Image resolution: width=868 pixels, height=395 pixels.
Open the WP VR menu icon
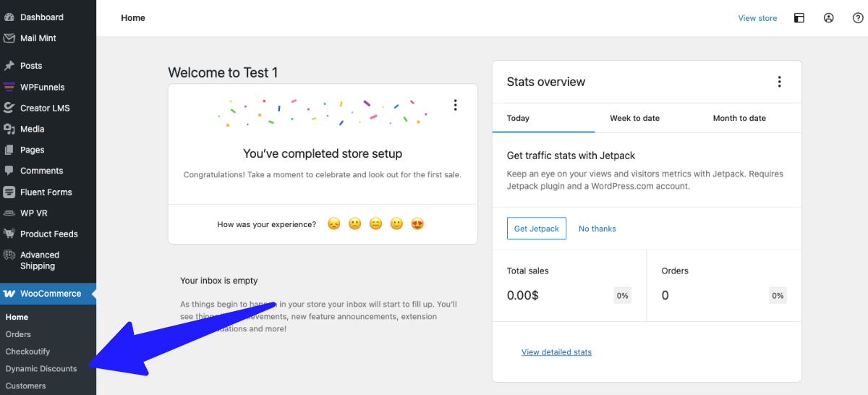[9, 213]
